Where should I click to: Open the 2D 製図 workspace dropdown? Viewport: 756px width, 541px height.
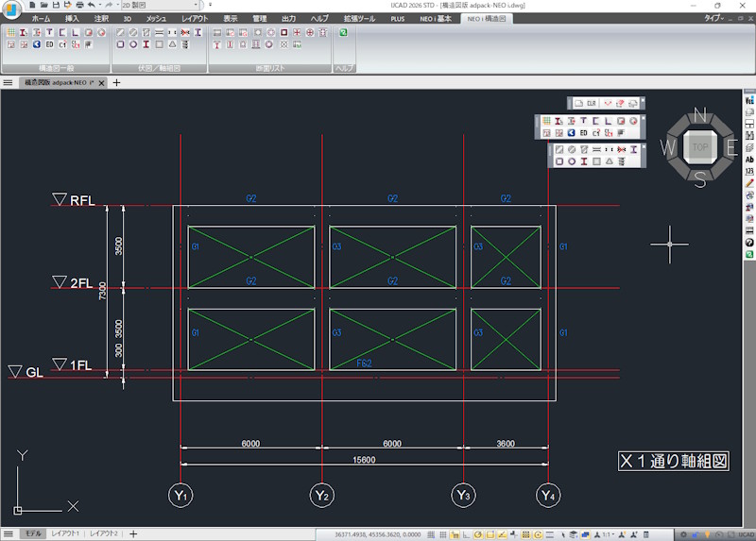point(160,5)
